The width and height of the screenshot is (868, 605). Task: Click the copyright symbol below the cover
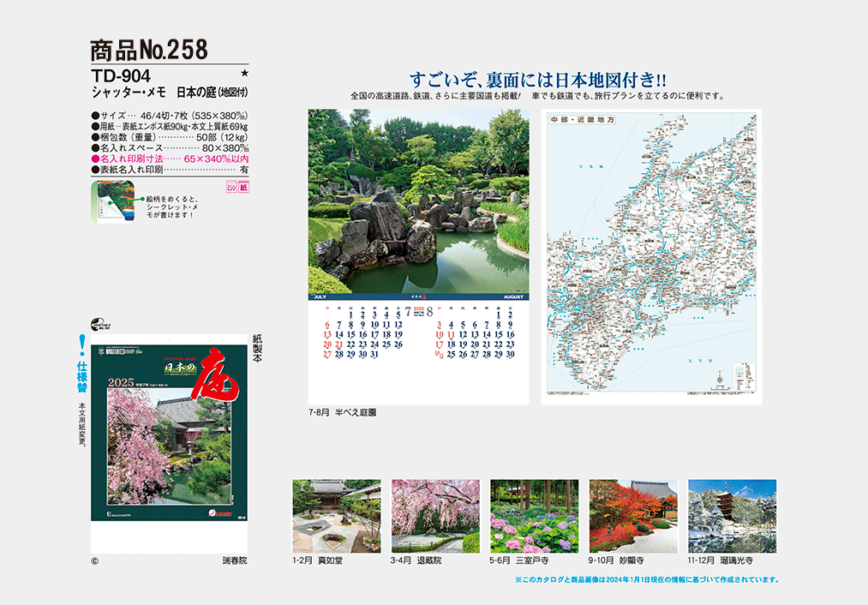95,561
